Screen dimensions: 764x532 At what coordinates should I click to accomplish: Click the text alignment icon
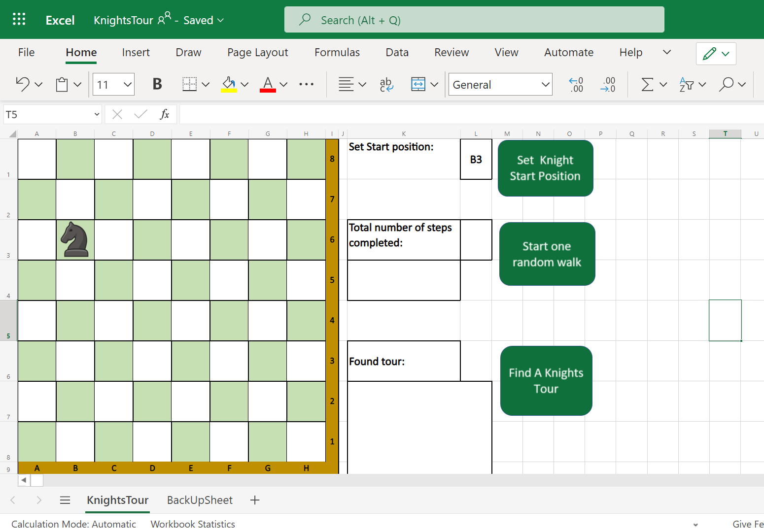click(x=346, y=84)
